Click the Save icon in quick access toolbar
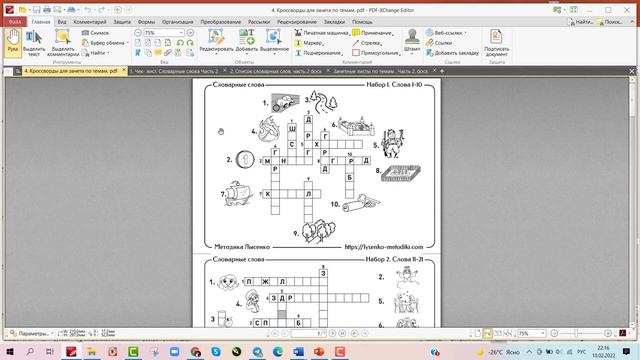The image size is (640, 360). (37, 10)
